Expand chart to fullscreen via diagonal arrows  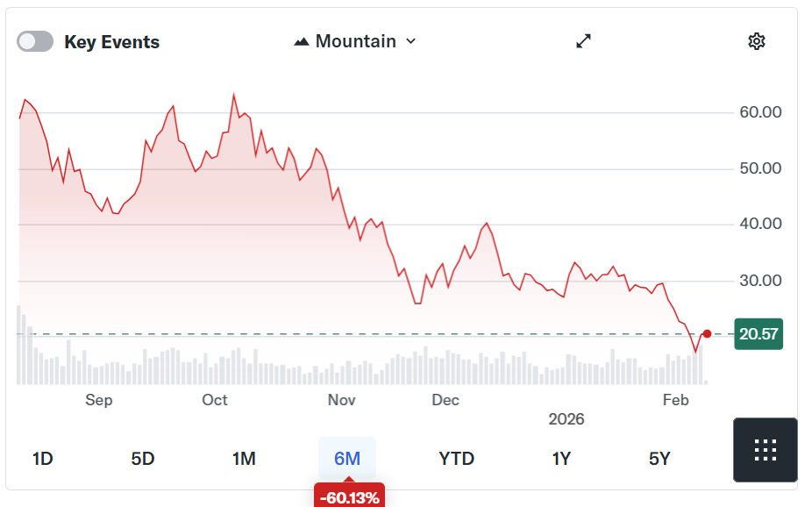[x=583, y=40]
